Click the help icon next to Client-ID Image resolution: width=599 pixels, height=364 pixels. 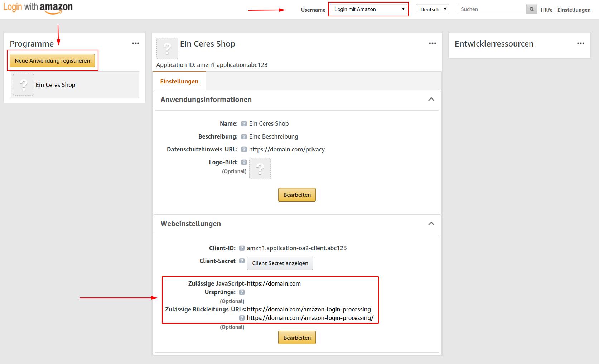242,248
